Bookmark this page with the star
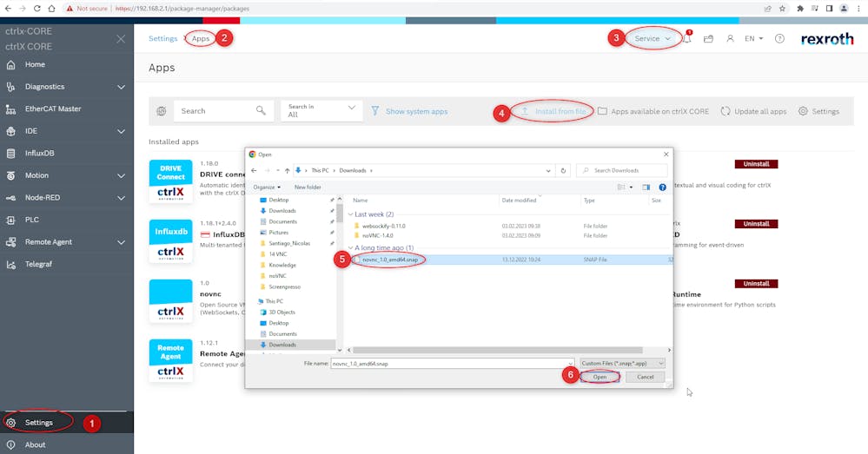Image resolution: width=868 pixels, height=454 pixels. pos(782,9)
